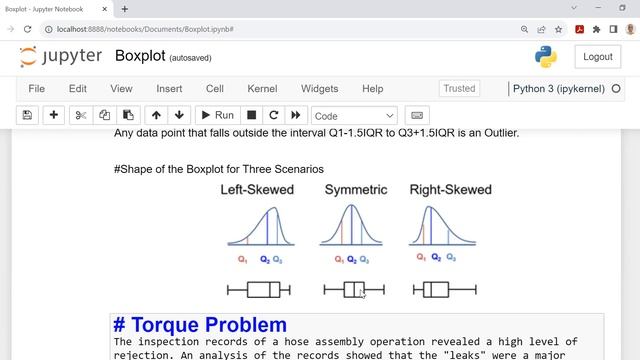Close the Boxplot Jupyter Notebook tab

[x=104, y=9]
